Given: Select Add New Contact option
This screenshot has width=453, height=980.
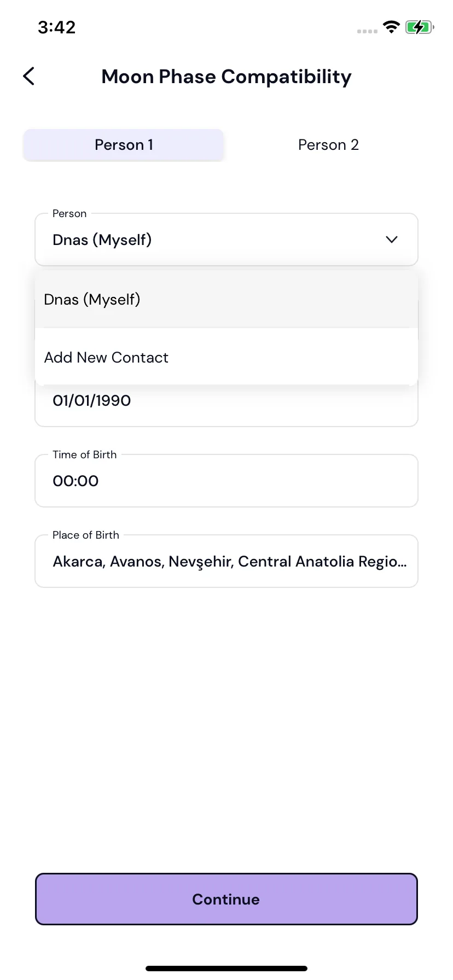Looking at the screenshot, I should point(226,357).
